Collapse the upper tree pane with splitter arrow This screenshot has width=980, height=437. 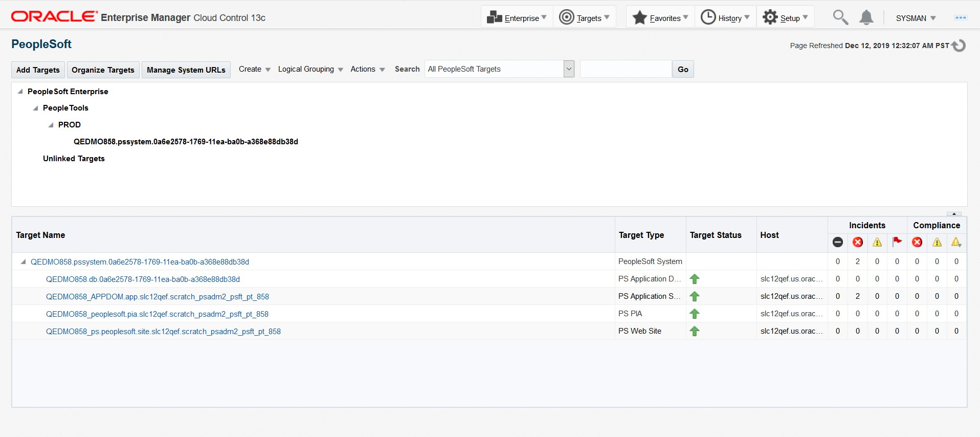(954, 214)
